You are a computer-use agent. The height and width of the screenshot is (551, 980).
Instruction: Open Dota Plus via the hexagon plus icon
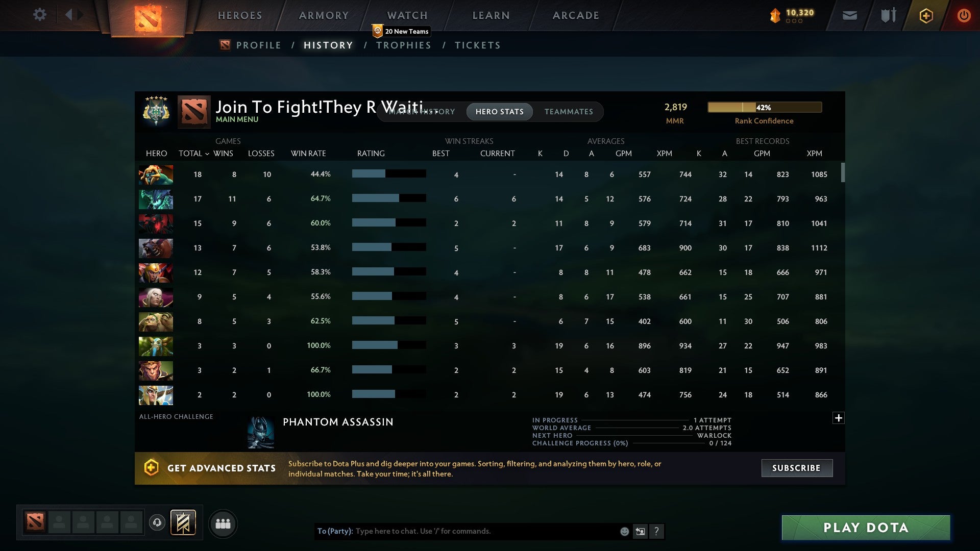coord(926,15)
